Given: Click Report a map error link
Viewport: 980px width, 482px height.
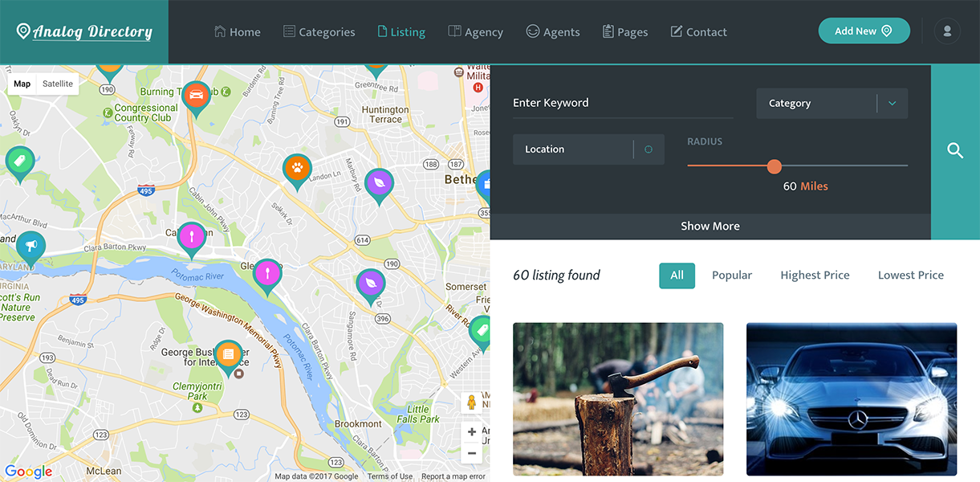Looking at the screenshot, I should (453, 476).
